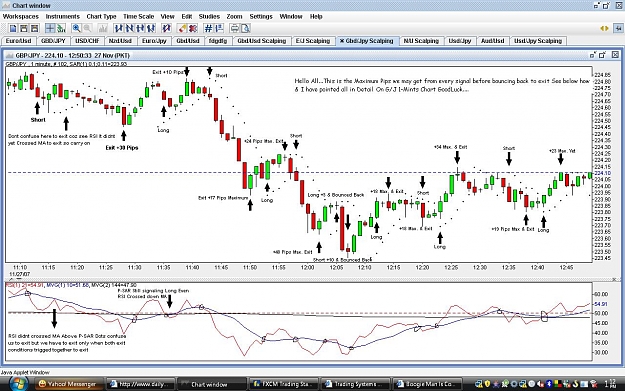Switch to the Gbd/Usd Scalping tab
Screen dimensions: 625x391
[262, 41]
